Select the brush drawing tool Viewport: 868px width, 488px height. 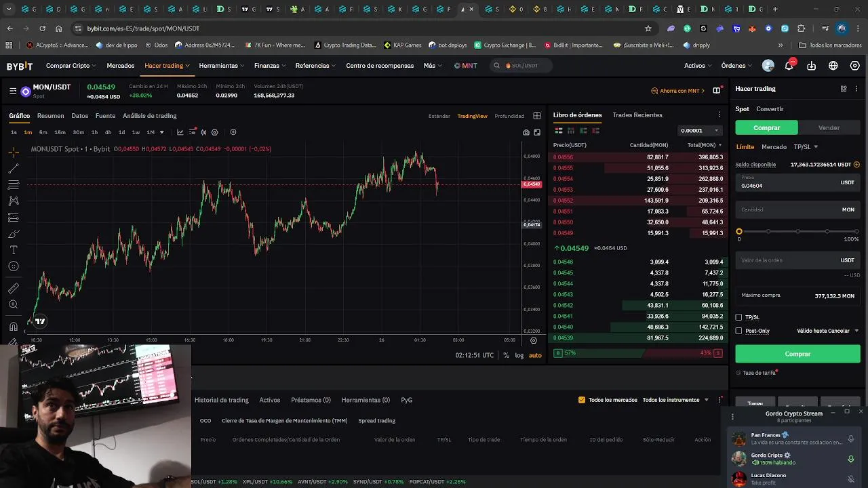click(14, 234)
